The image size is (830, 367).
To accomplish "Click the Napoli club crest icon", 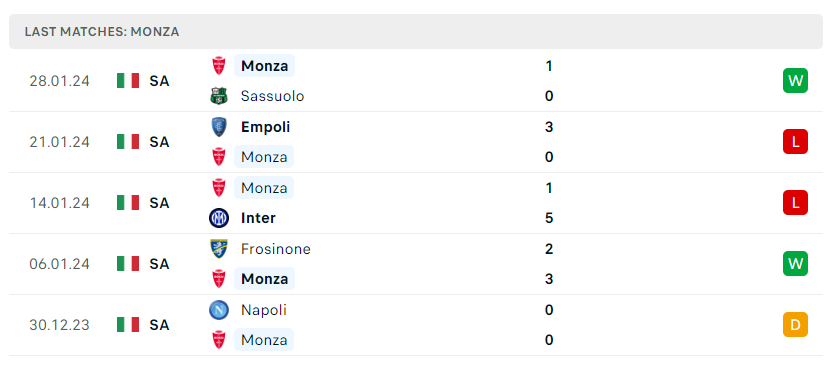I will pyautogui.click(x=219, y=310).
